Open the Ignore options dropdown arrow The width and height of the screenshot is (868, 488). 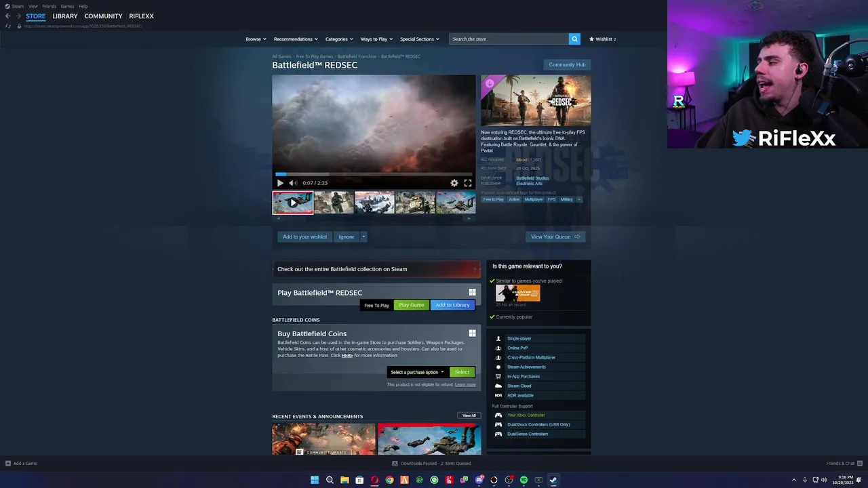(x=363, y=237)
